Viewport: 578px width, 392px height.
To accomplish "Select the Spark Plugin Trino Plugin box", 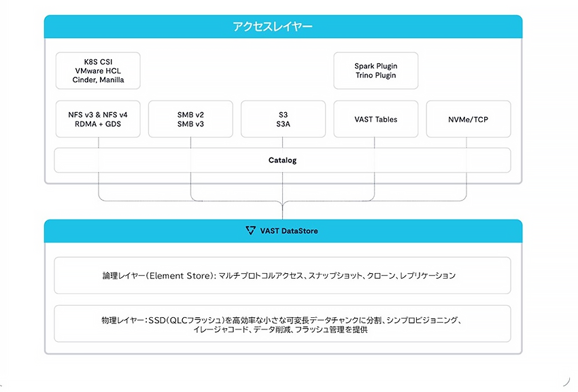I will coord(375,71).
